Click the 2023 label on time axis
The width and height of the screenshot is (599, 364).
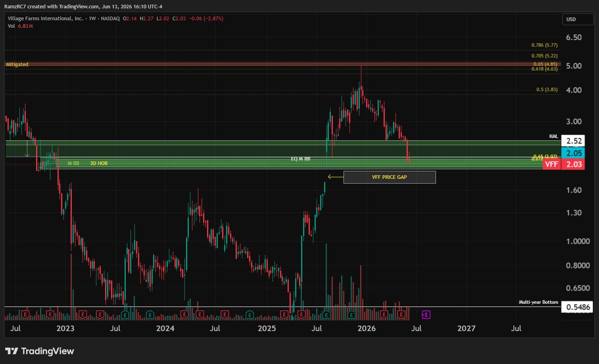click(65, 328)
